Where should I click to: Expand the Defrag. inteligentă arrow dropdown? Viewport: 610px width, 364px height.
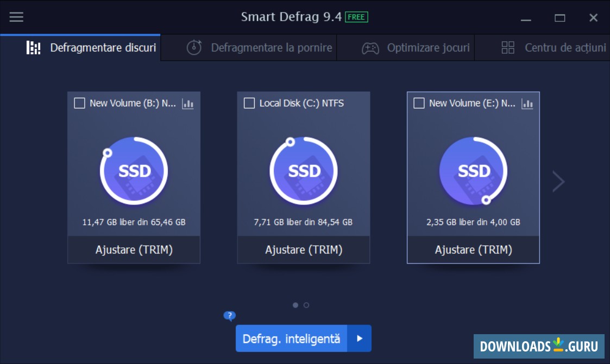(x=360, y=339)
